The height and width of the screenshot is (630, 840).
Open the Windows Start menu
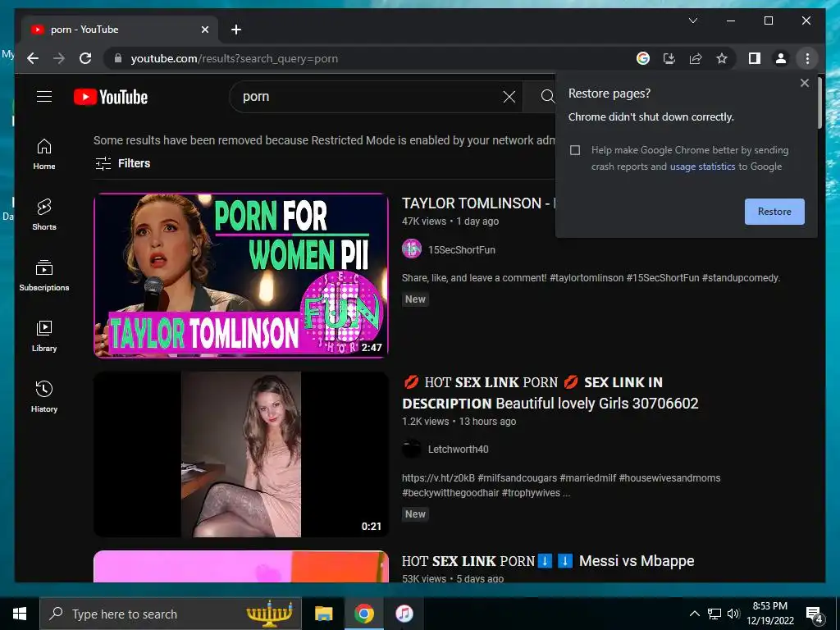click(x=20, y=614)
